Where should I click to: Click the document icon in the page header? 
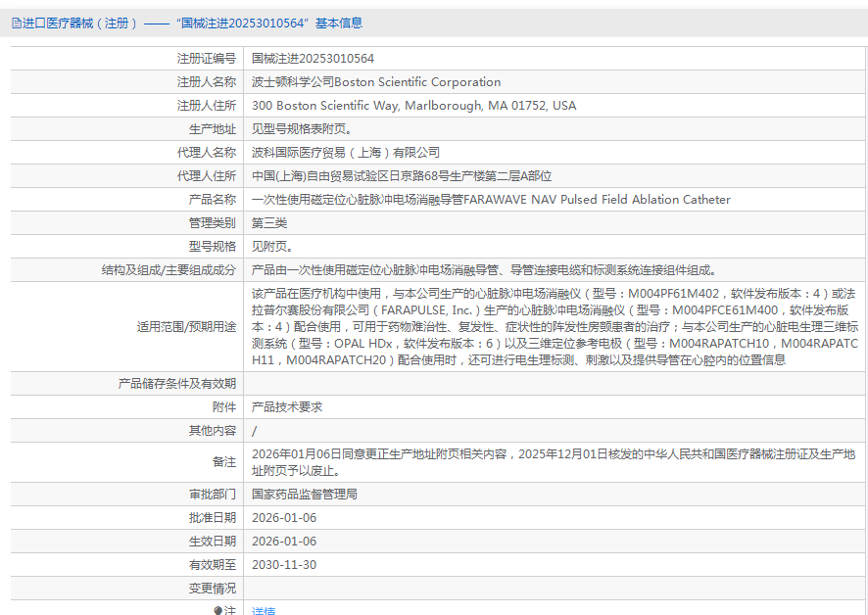tap(17, 24)
